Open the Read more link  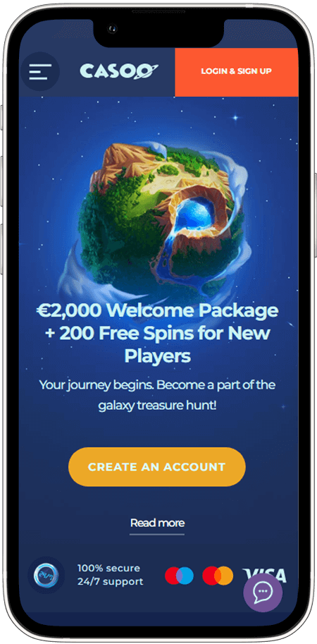(x=157, y=523)
